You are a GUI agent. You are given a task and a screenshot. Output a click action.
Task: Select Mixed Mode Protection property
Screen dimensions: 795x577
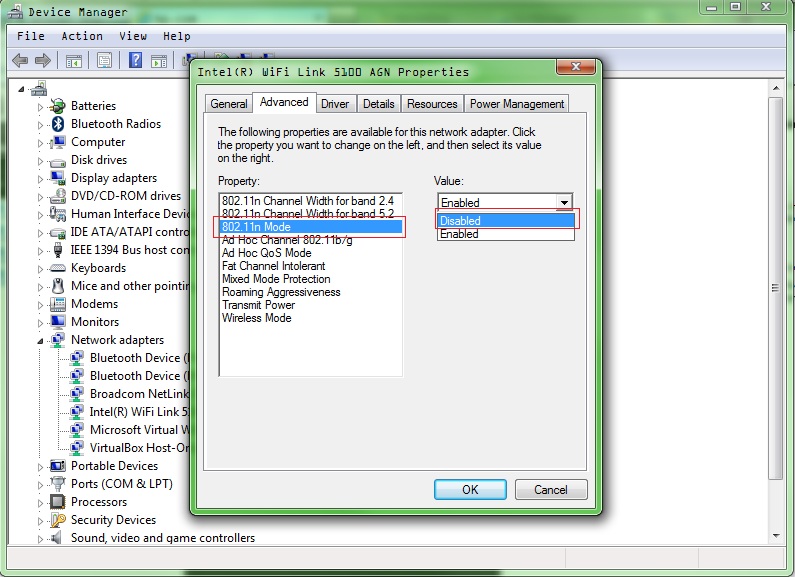point(311,279)
